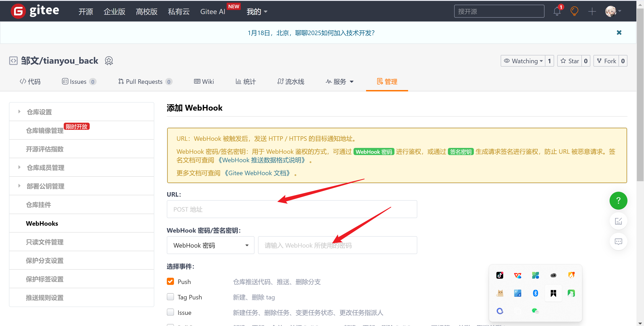Expand 仓库设置 in the sidebar
The image size is (644, 326).
click(x=81, y=112)
